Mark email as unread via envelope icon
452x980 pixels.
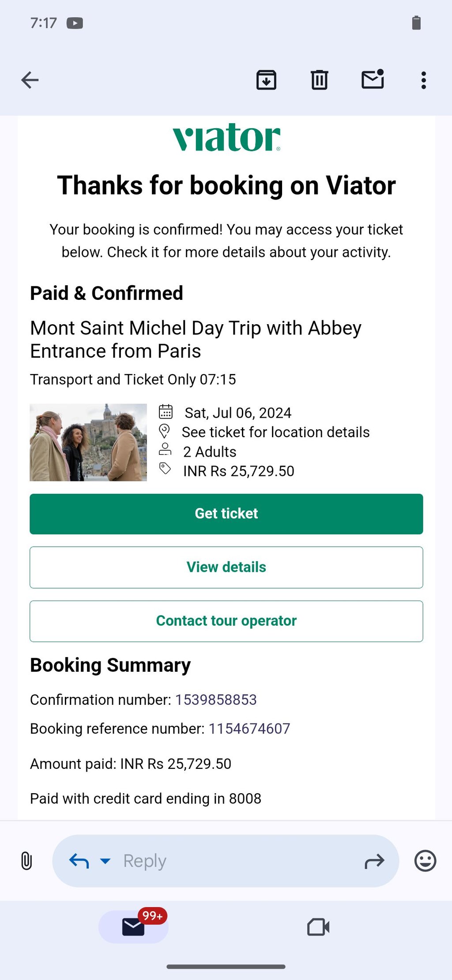pyautogui.click(x=373, y=80)
